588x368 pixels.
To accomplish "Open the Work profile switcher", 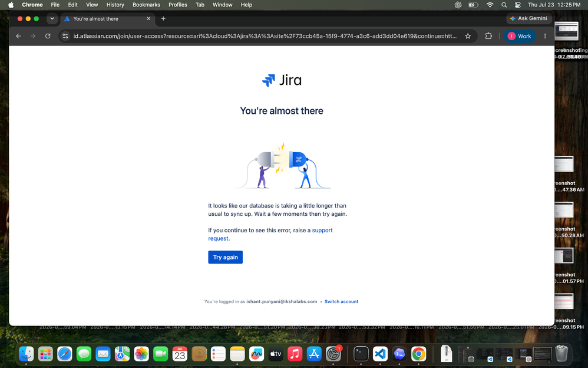I will coord(520,36).
